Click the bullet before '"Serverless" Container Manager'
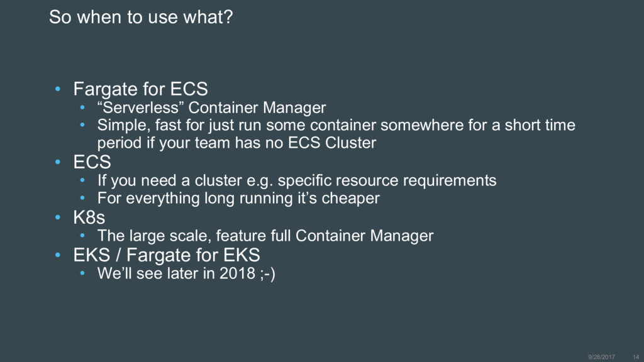This screenshot has width=644, height=362. (x=82, y=107)
